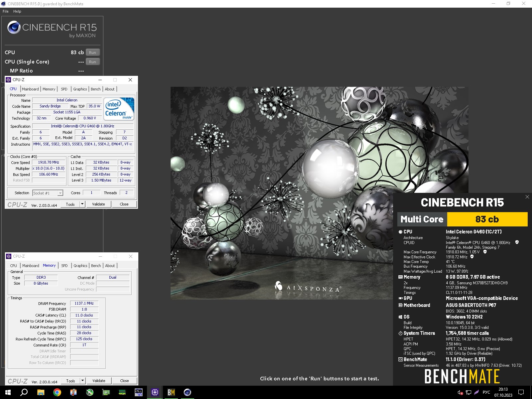Viewport: 532px width, 399px height.
Task: Open Bench tab in top CPU-Z
Action: click(x=96, y=89)
